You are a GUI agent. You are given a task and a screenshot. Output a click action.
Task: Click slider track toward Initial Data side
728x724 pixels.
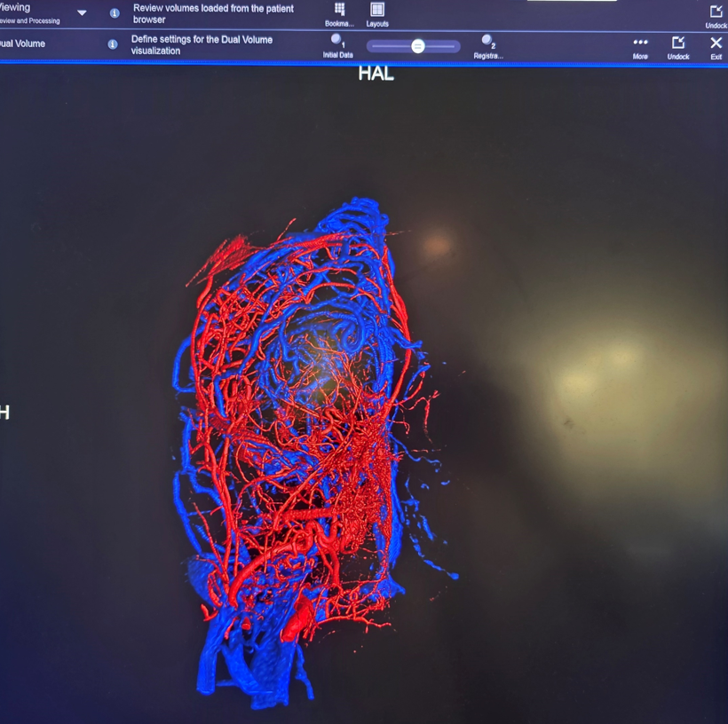tap(389, 46)
